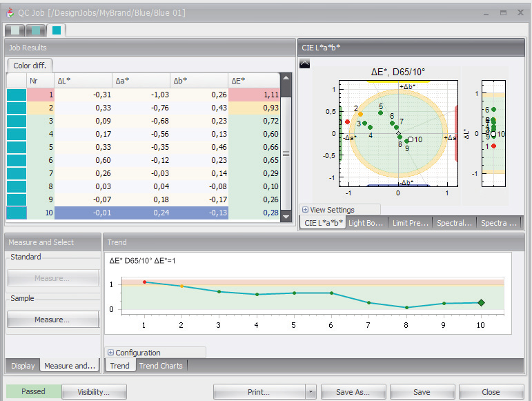Viewport: 532px width, 401px height.
Task: Select Δa* value 0,18 in row 9
Action: pos(141,199)
